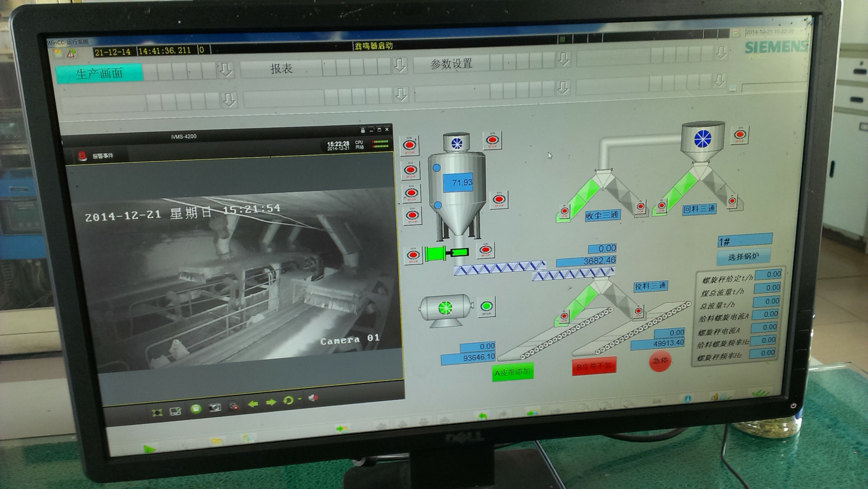868x489 pixels.
Task: Capture snapshot with camera icon in iVMS-4200
Action: (215, 407)
